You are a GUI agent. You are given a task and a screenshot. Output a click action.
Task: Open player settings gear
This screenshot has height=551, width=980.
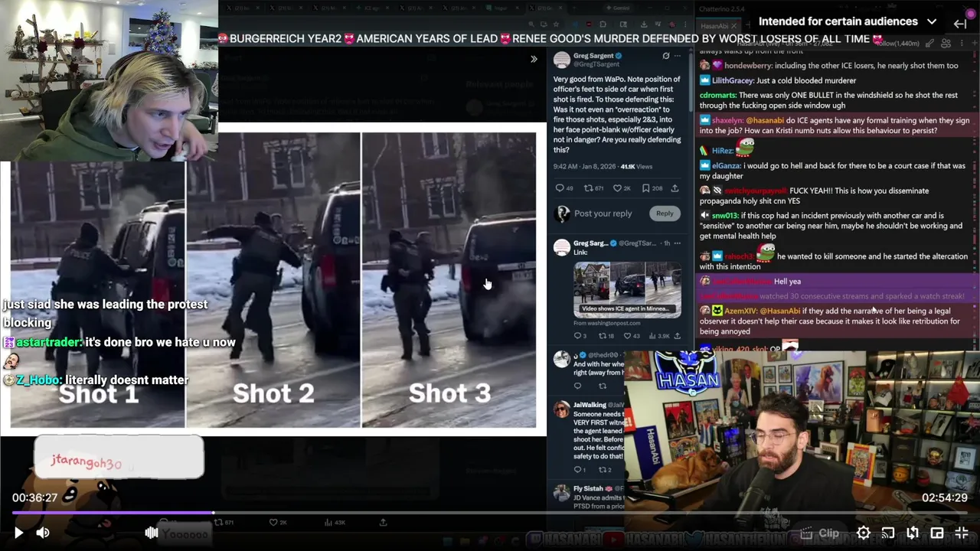(864, 533)
